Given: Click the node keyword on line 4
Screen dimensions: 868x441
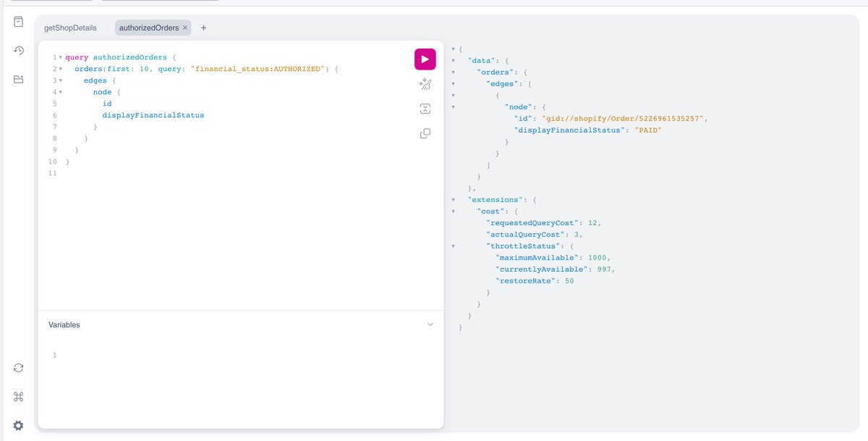Looking at the screenshot, I should pos(102,92).
